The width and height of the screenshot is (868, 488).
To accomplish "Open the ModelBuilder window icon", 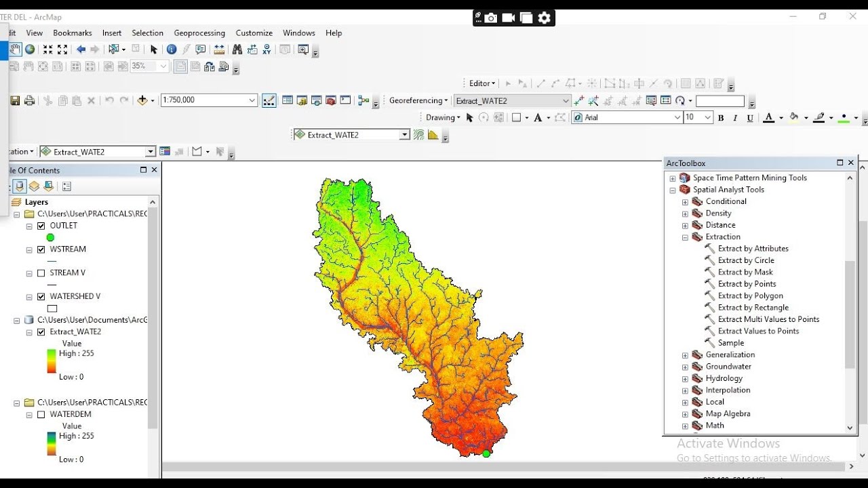I will coord(364,100).
